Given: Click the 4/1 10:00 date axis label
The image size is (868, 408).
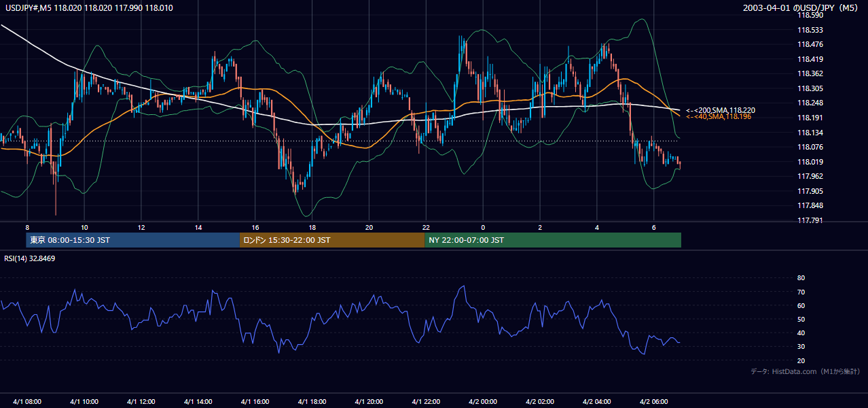Looking at the screenshot, I should (84, 401).
